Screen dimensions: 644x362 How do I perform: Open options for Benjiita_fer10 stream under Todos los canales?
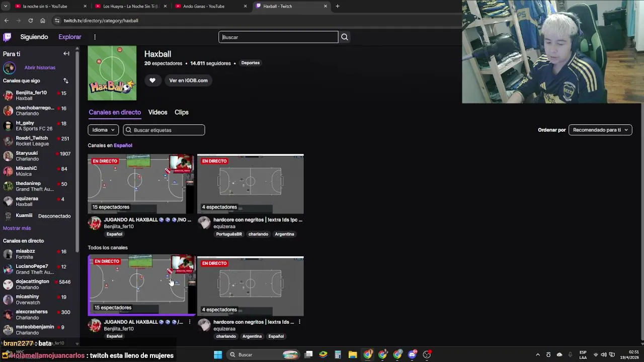click(x=190, y=322)
